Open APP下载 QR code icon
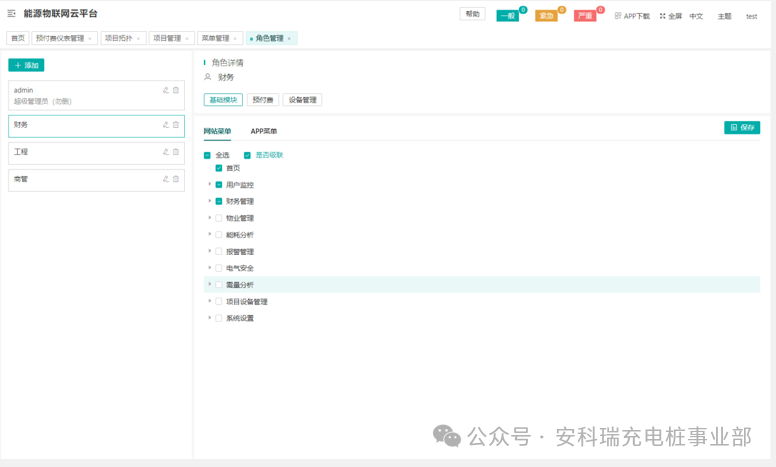Image resolution: width=776 pixels, height=467 pixels. click(x=618, y=16)
